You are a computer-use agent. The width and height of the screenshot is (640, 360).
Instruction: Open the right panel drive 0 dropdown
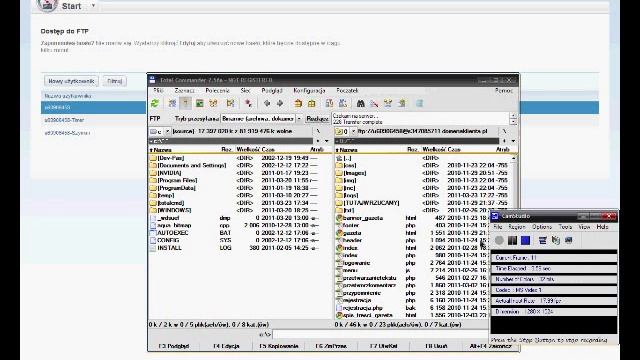(x=353, y=131)
